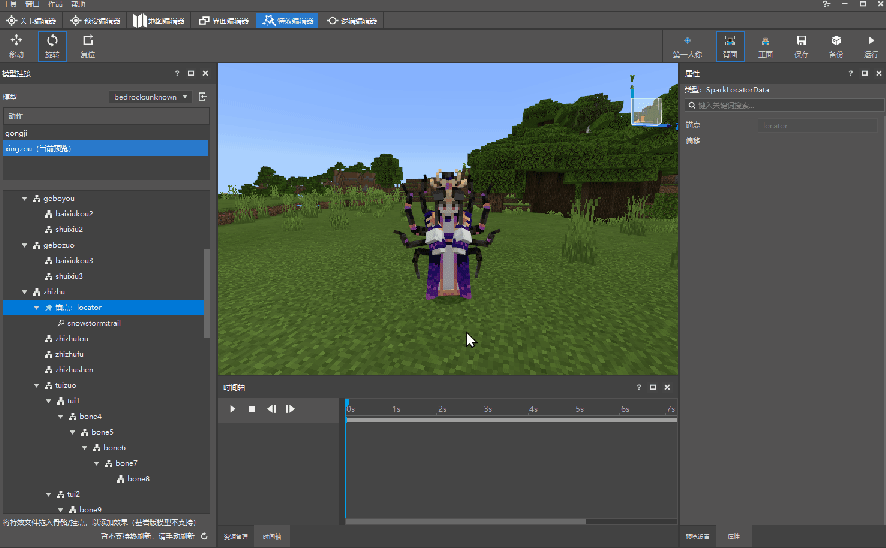Collapse the tui2 bone node
This screenshot has height=548, width=886.
(49, 494)
